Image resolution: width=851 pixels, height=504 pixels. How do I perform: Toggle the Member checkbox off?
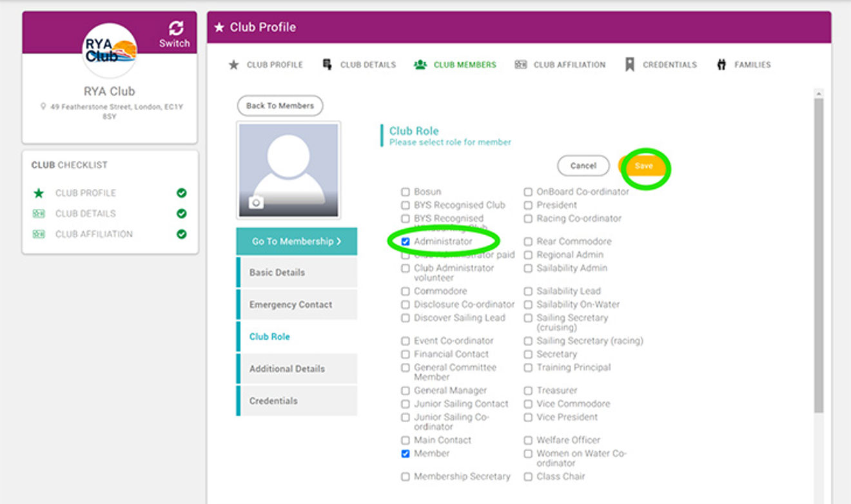click(406, 454)
